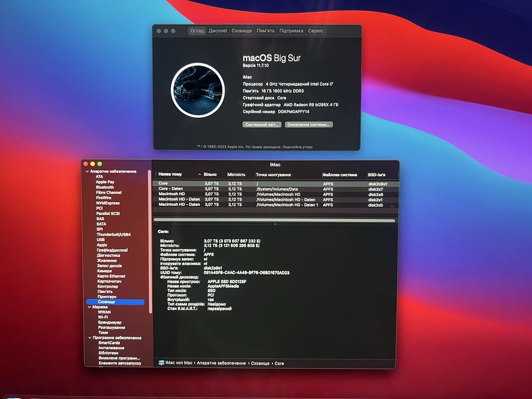Select Apple Pay in the sidebar
The image size is (532, 399).
pos(105,182)
